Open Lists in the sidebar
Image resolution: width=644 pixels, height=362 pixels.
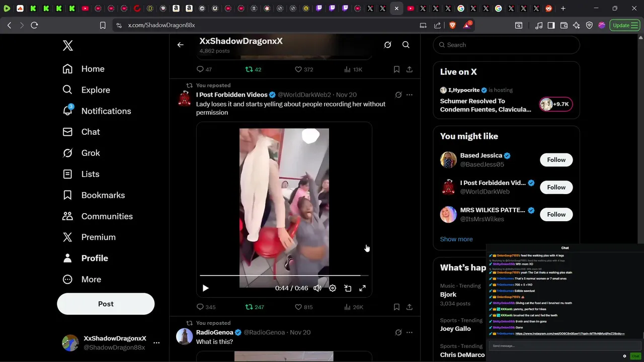click(x=81, y=174)
